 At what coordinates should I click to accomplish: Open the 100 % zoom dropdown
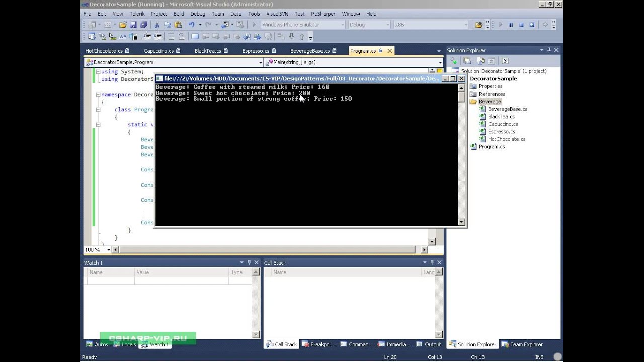tap(108, 250)
